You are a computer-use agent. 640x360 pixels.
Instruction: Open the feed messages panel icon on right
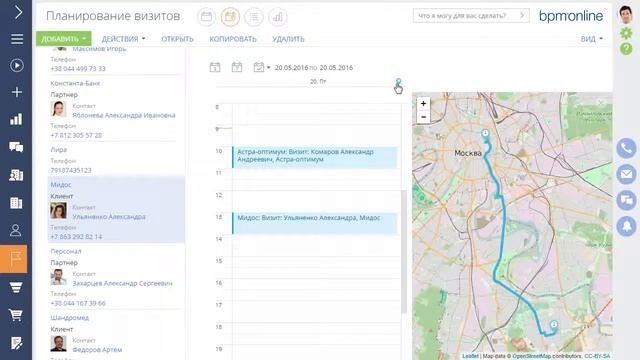627,200
